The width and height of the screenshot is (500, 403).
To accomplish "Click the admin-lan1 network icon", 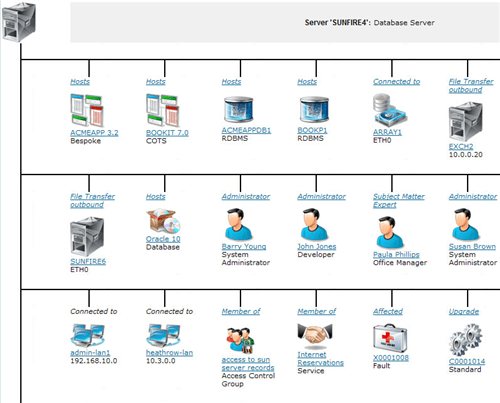I will click(88, 335).
